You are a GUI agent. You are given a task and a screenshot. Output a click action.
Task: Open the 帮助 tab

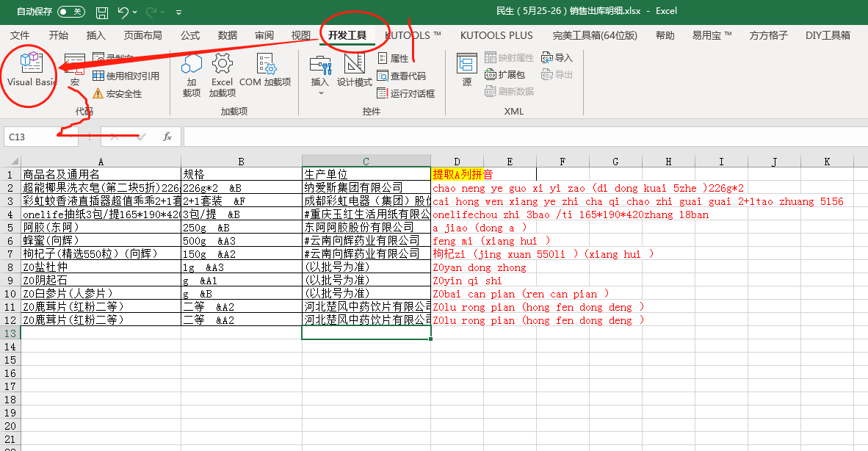[665, 35]
